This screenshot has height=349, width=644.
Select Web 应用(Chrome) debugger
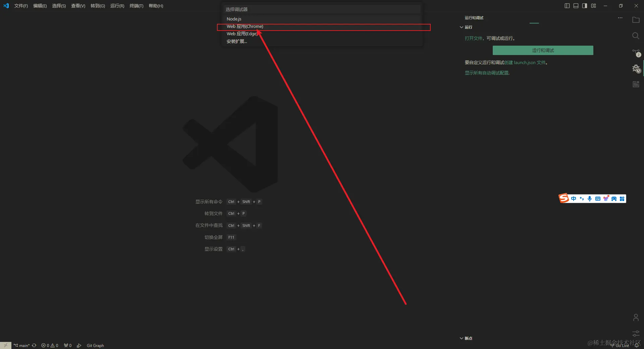point(322,27)
